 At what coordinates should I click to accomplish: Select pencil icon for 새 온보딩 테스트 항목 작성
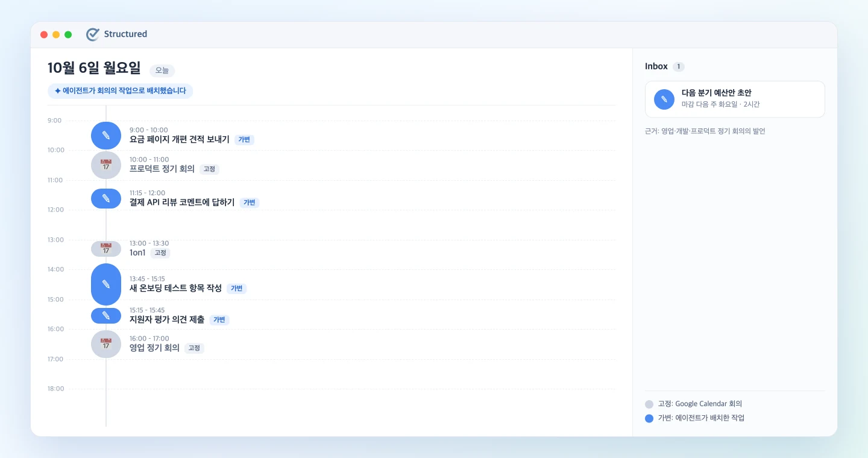point(106,284)
